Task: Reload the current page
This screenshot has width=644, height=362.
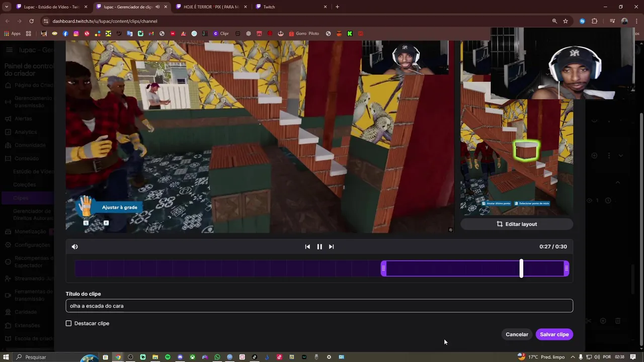Action: click(31, 21)
